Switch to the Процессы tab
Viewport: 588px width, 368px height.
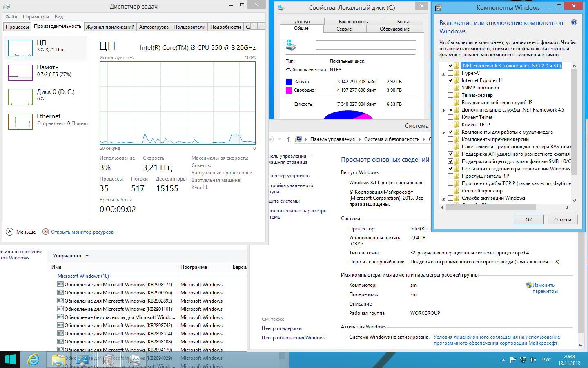click(x=17, y=27)
